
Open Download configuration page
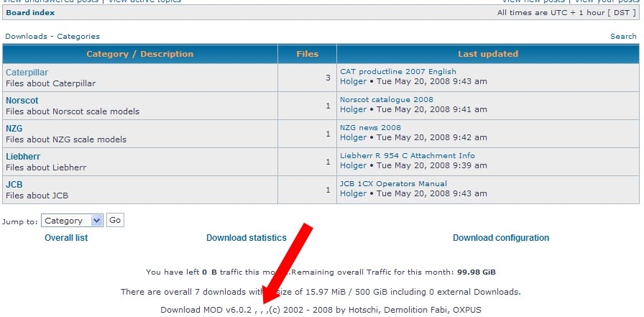pyautogui.click(x=501, y=238)
